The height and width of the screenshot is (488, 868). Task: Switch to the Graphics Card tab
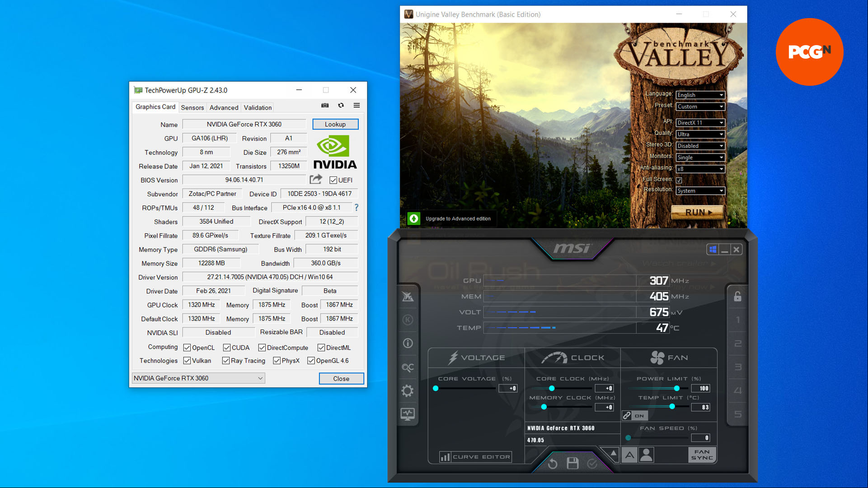pyautogui.click(x=155, y=107)
